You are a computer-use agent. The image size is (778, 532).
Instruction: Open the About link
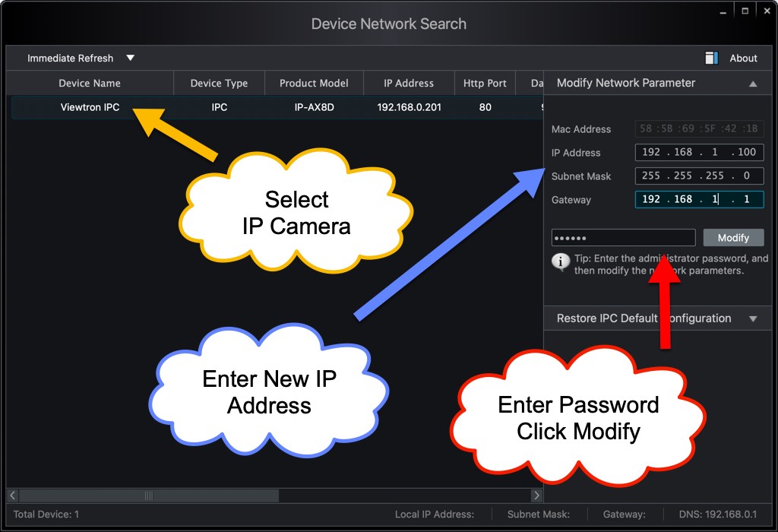(x=743, y=58)
